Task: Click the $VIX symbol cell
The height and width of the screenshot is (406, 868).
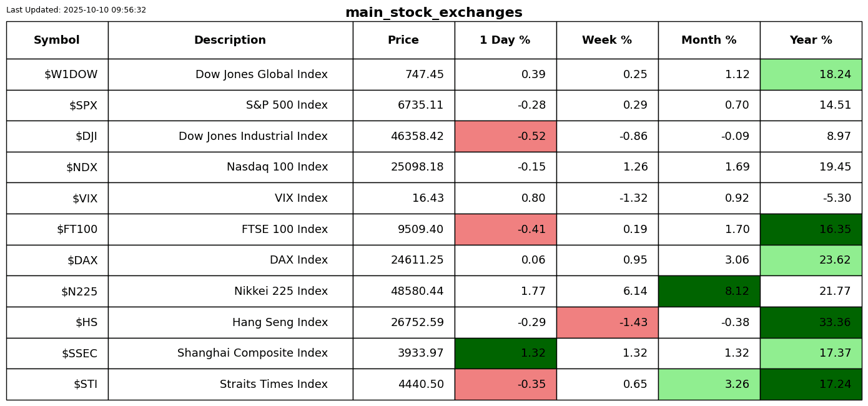Action: point(85,199)
